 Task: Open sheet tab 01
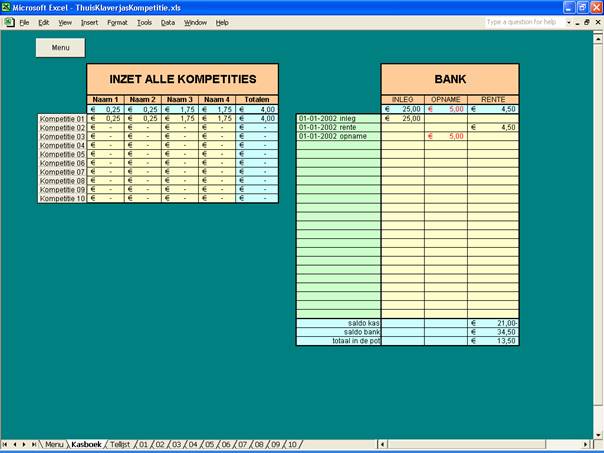click(143, 445)
